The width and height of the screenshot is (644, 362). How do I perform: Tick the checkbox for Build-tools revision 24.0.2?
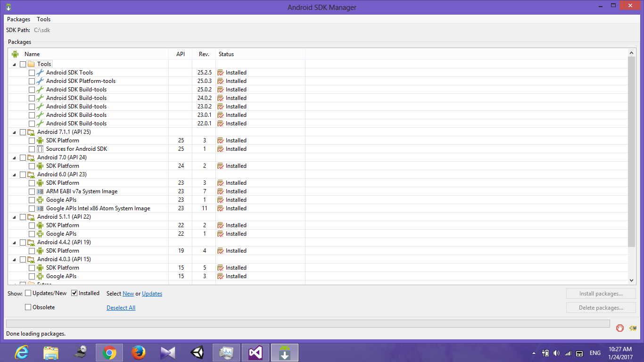point(32,98)
